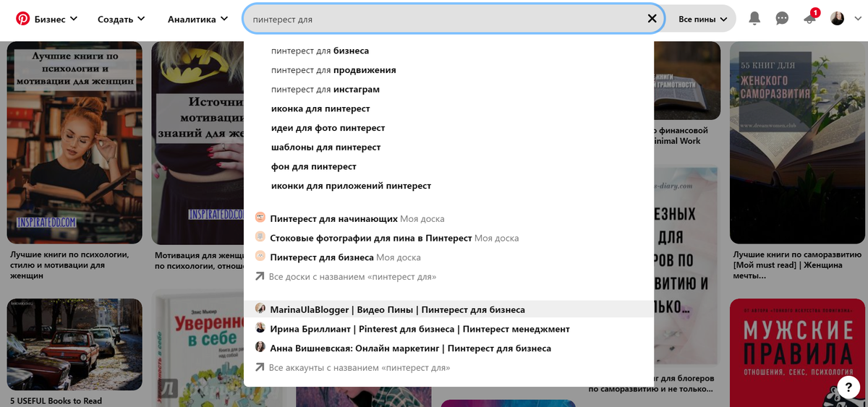
Task: Click avatar icon next to Пинтерест для начинающих
Action: 260,218
